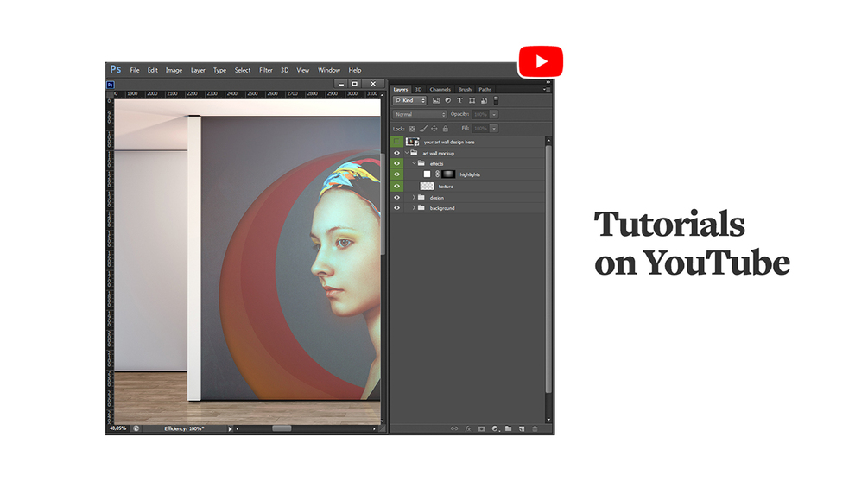Screen dimensions: 868x488
Task: Collapse panels with double-arrow icon
Action: click(548, 82)
